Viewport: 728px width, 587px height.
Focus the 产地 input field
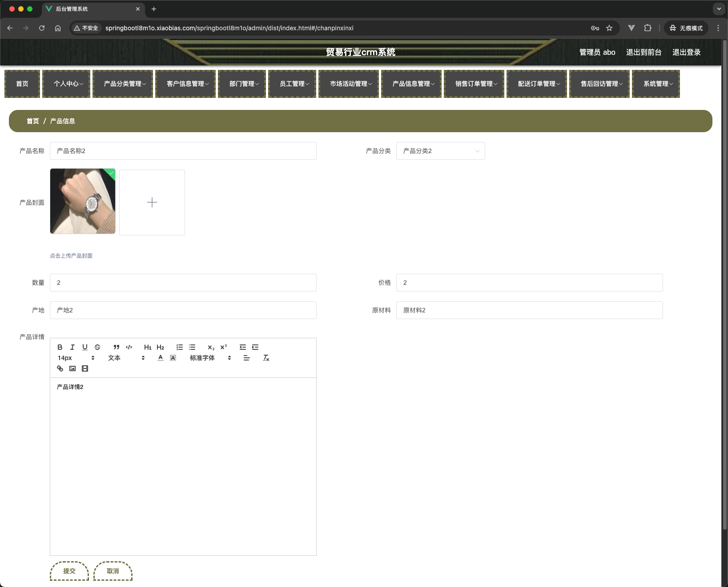pyautogui.click(x=183, y=310)
